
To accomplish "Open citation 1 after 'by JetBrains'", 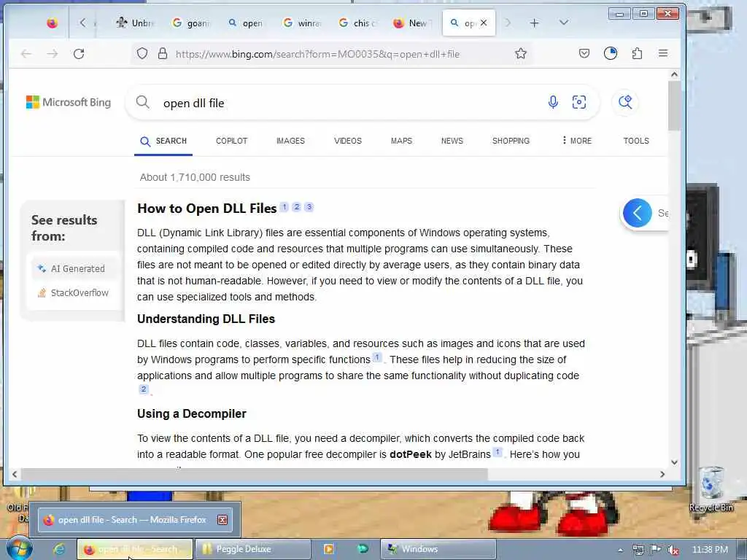I will pos(497,452).
